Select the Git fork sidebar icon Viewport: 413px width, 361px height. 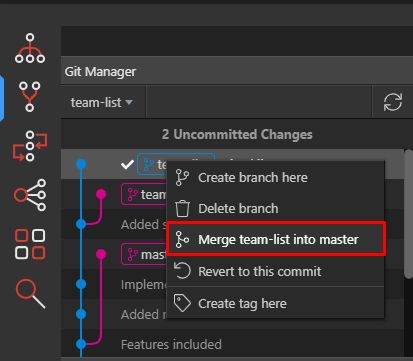30,97
